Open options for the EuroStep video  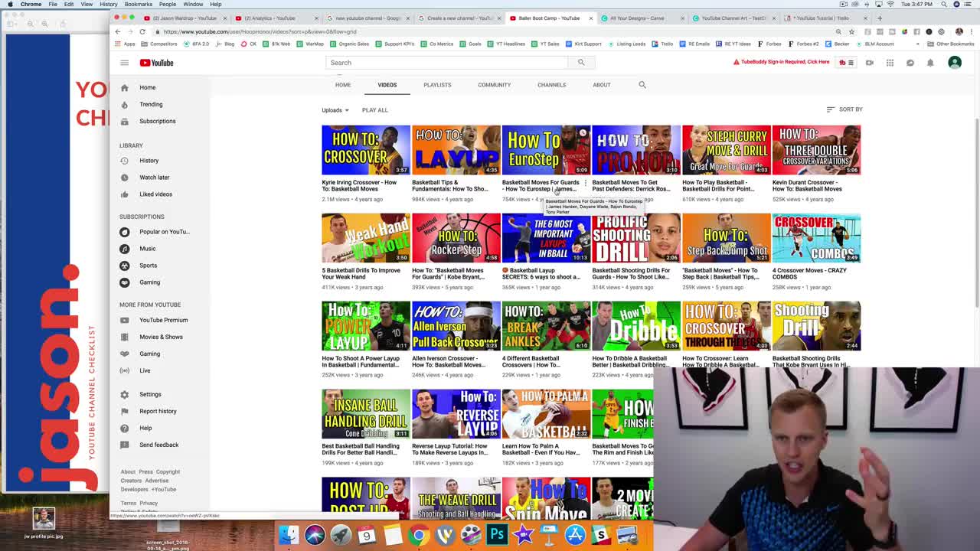click(x=586, y=183)
